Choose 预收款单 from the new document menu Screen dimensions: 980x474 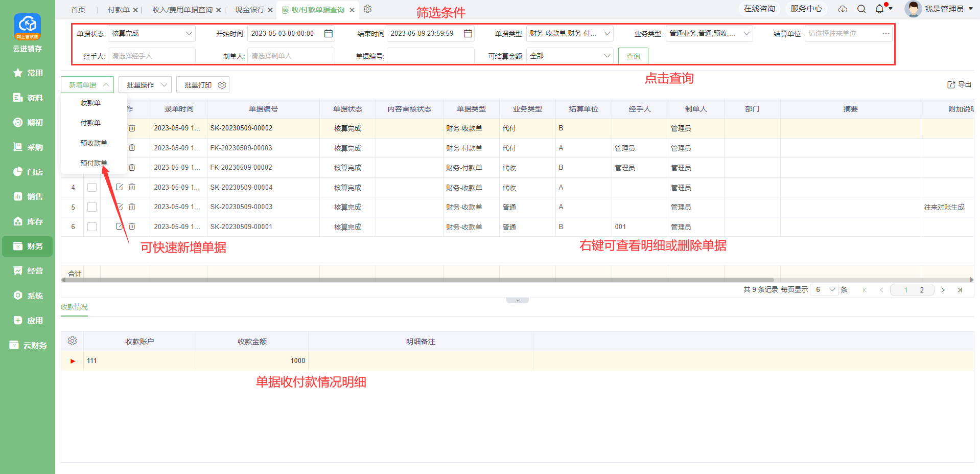[x=94, y=143]
